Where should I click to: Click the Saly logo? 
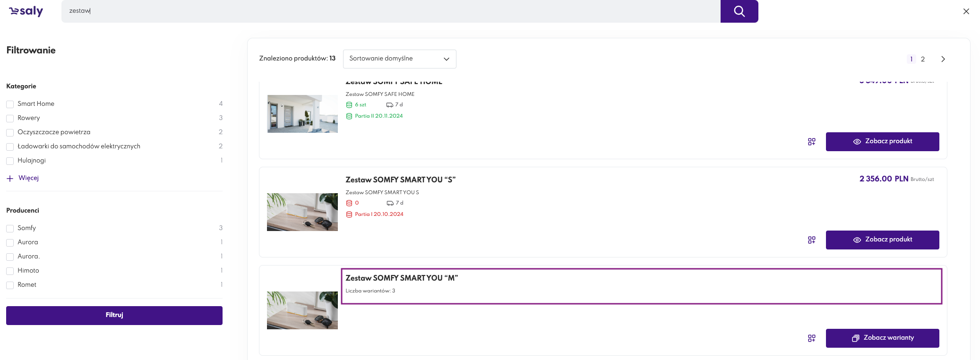coord(26,11)
